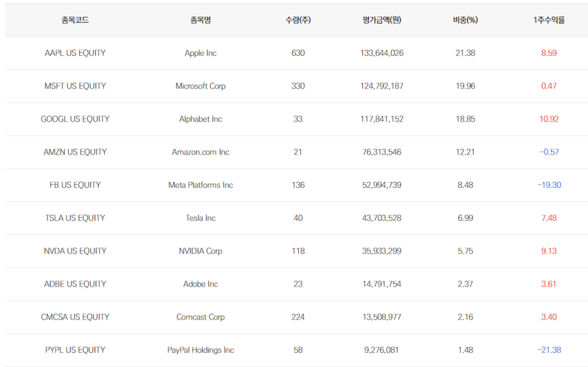Click the weekly return 9.13
Viewport: 588px width, 367px height.
coord(549,251)
